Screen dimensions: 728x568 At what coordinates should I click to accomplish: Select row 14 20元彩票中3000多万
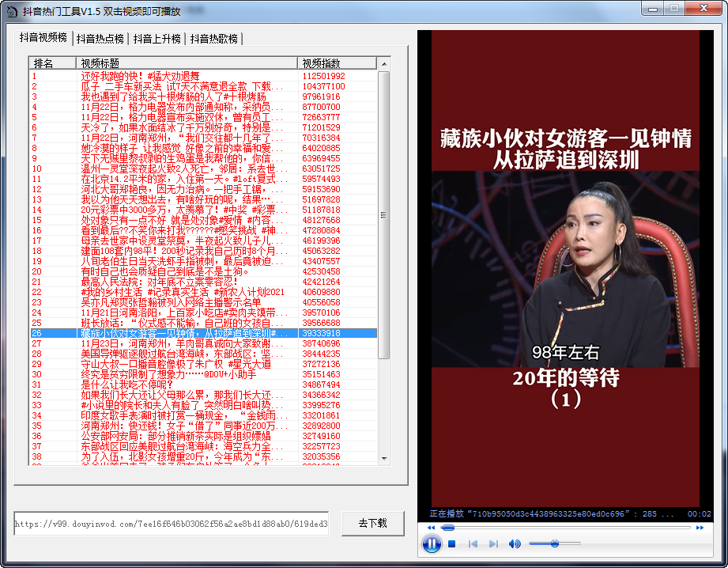pos(203,210)
